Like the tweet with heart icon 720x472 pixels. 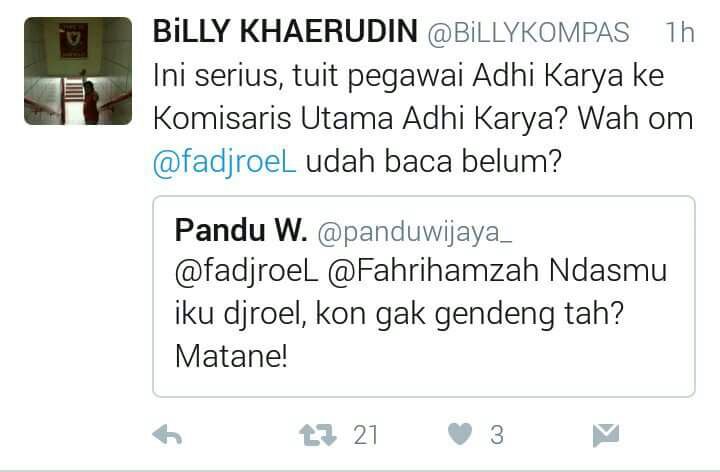460,434
